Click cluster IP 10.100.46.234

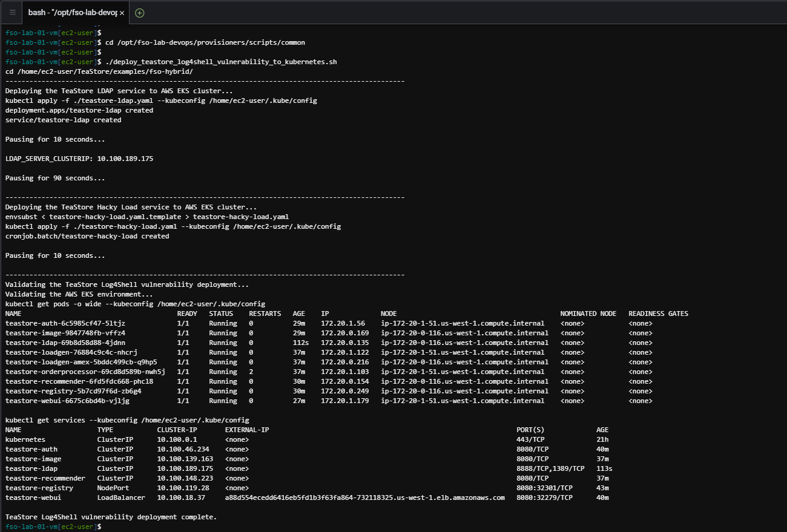click(x=183, y=449)
